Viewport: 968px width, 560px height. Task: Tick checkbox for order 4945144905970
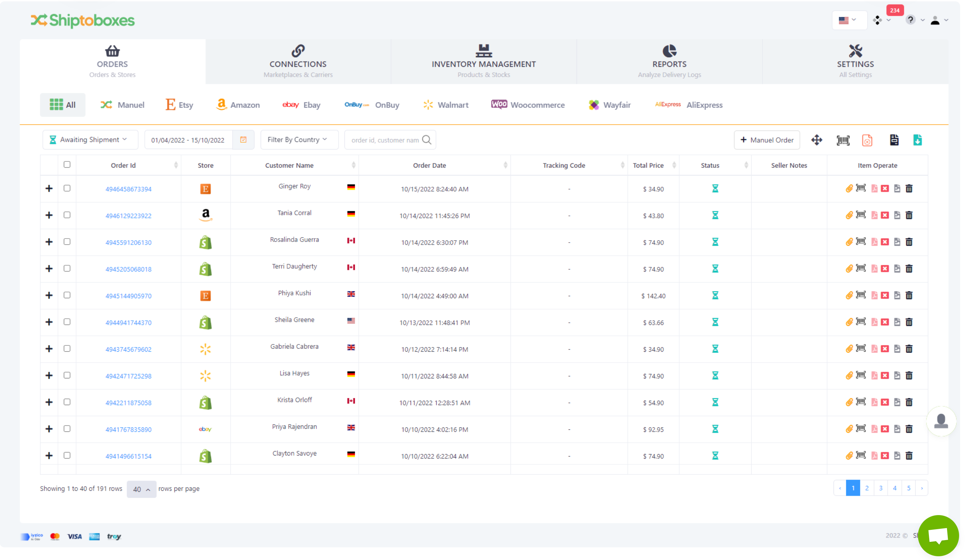[67, 295]
